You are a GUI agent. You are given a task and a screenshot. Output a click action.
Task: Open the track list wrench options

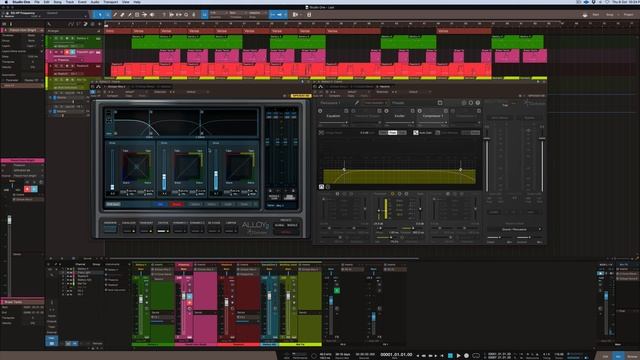[49, 24]
